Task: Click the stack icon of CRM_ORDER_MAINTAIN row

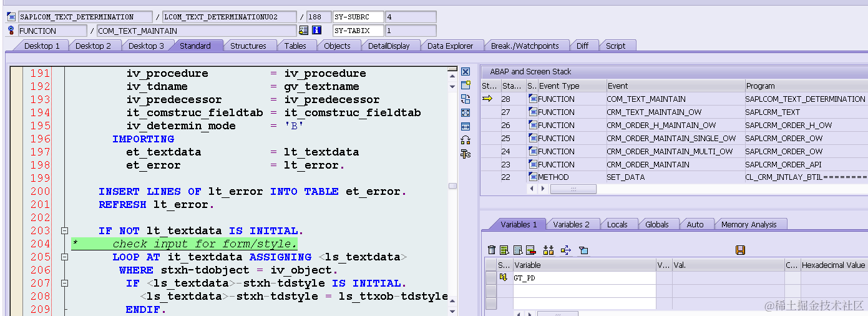Action: coord(532,164)
